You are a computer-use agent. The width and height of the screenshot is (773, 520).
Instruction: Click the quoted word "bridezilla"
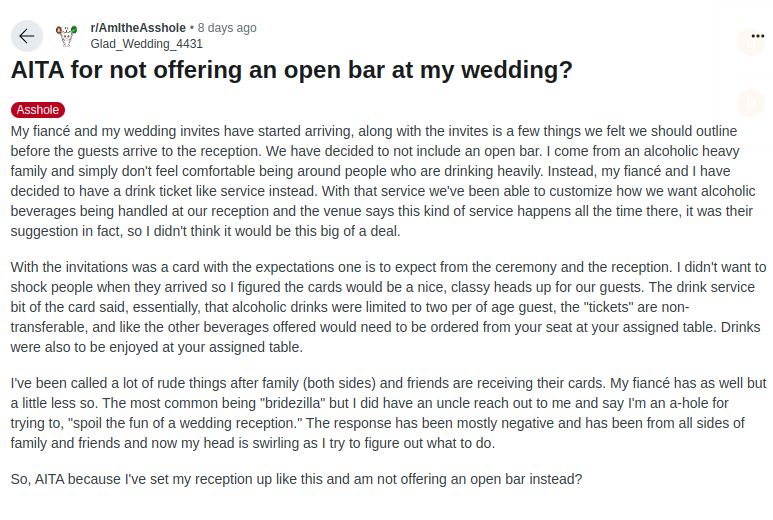[x=293, y=403]
